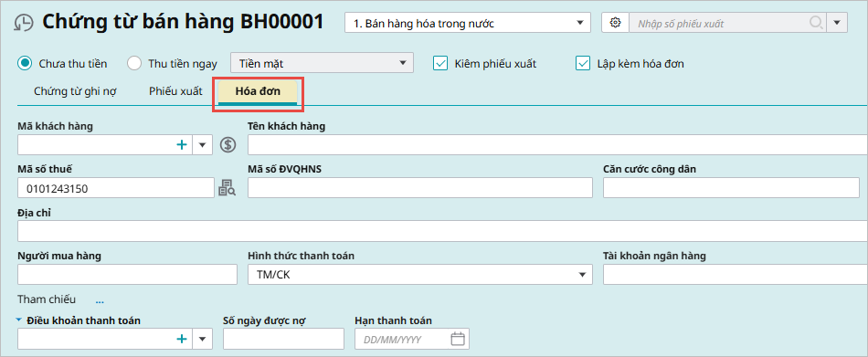Add a new payment term with the plus icon

pos(181,339)
